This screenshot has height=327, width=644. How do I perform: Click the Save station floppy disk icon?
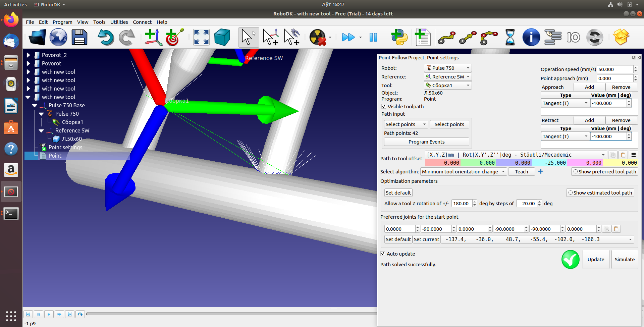tap(79, 37)
